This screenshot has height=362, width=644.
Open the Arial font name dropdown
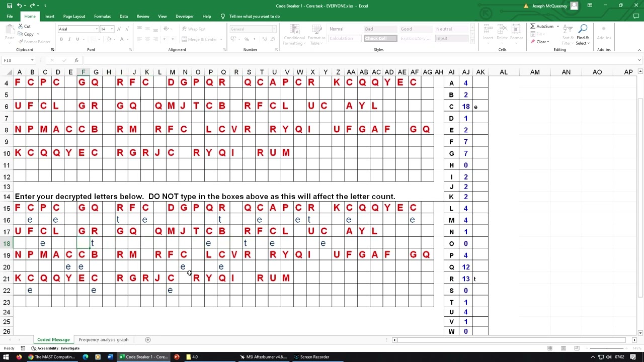pos(97,29)
